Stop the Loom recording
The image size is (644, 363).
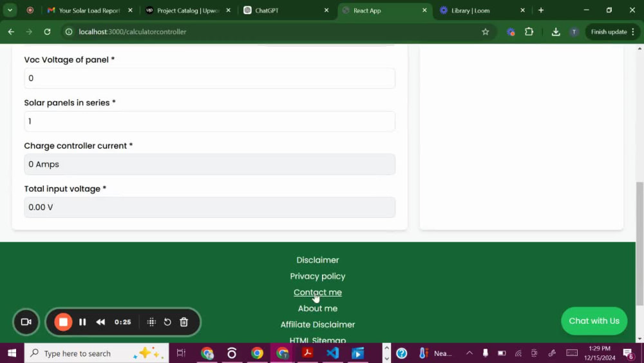click(63, 322)
